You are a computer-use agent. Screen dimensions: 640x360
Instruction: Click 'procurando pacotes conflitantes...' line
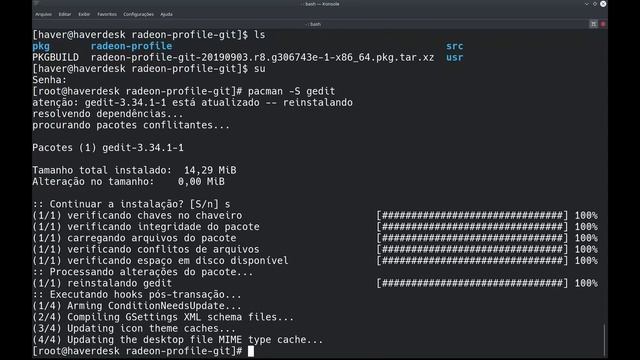click(x=131, y=125)
